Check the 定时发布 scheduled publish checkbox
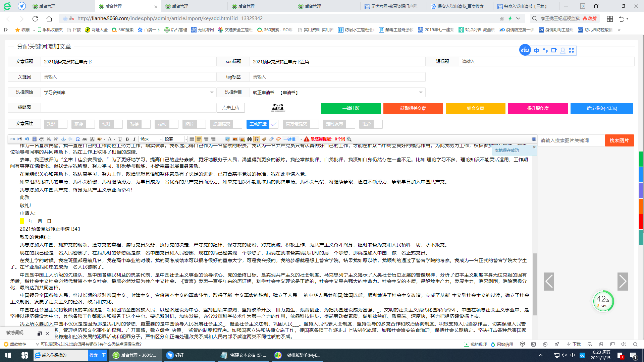The image size is (644, 362). click(x=351, y=124)
